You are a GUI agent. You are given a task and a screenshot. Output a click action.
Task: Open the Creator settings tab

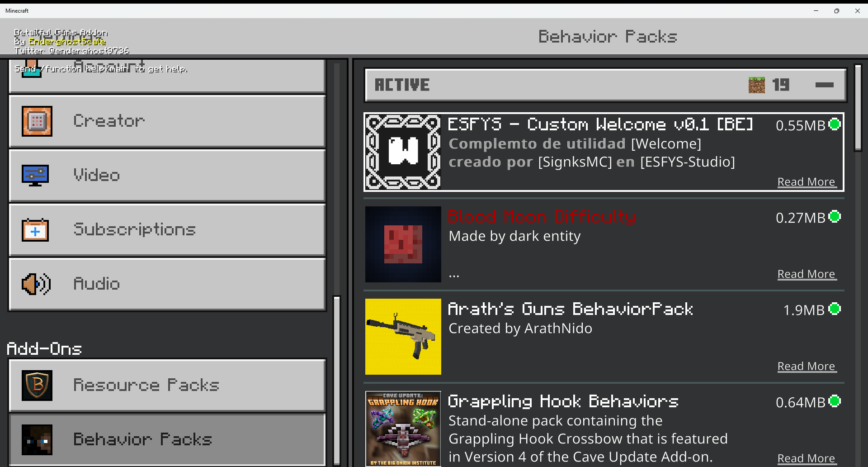tap(167, 121)
